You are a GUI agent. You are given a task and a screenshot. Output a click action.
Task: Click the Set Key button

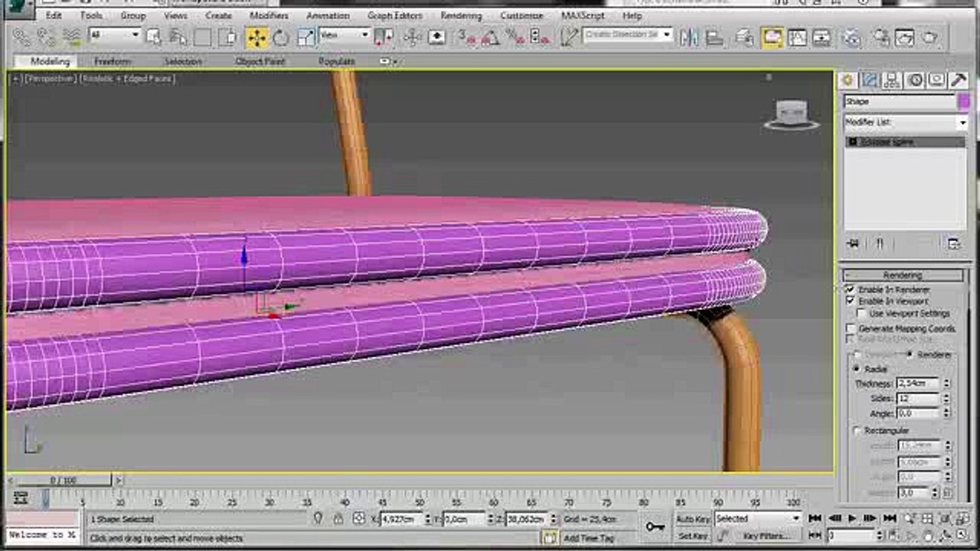click(692, 536)
